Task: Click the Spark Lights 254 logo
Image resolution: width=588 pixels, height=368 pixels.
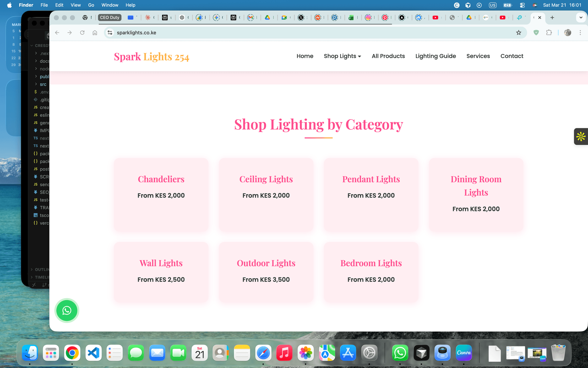Action: click(152, 57)
